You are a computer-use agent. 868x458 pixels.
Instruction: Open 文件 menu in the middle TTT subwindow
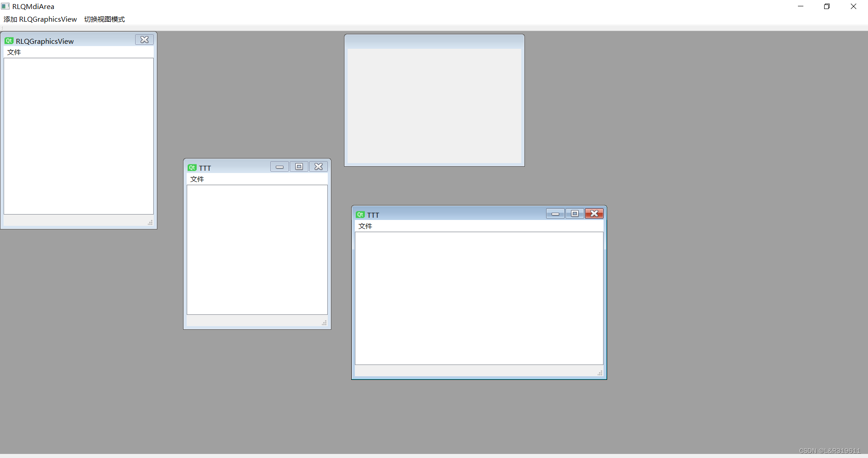click(197, 179)
